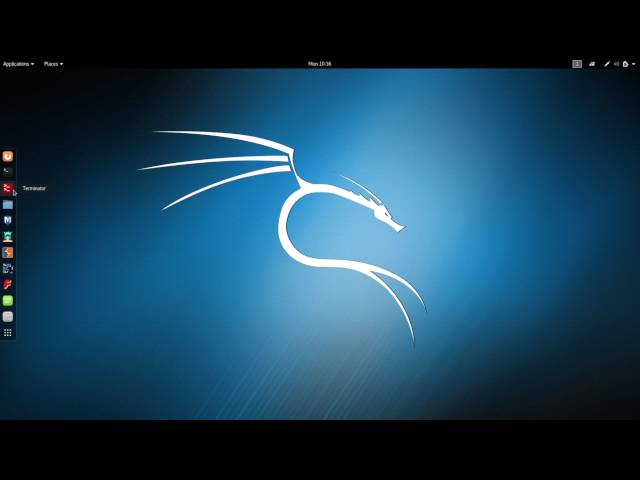The width and height of the screenshot is (640, 480).
Task: Expand the system menu dropdown arrow
Action: pyautogui.click(x=633, y=64)
